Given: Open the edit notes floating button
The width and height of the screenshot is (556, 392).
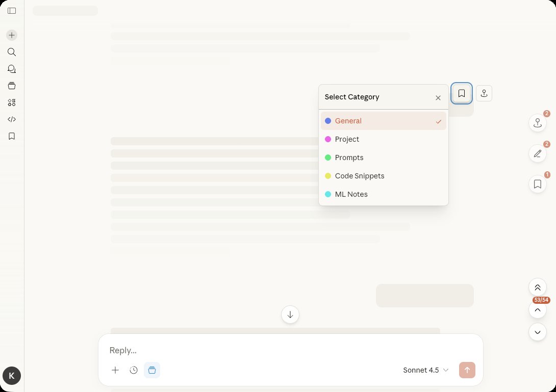Looking at the screenshot, I should coord(537,153).
